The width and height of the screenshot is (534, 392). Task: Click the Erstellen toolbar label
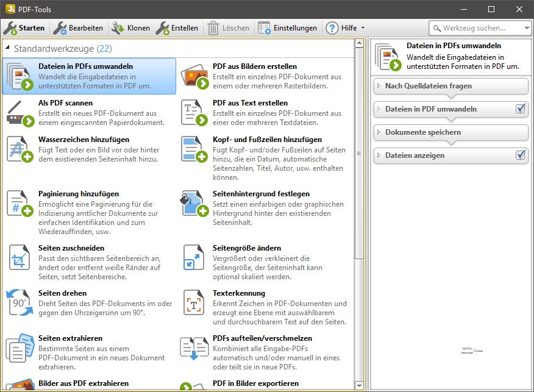(185, 28)
